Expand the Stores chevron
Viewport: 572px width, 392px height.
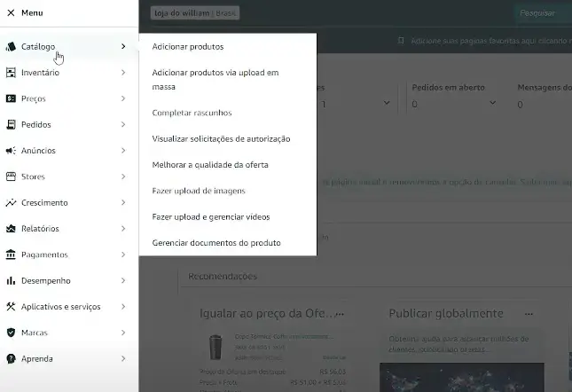(123, 176)
